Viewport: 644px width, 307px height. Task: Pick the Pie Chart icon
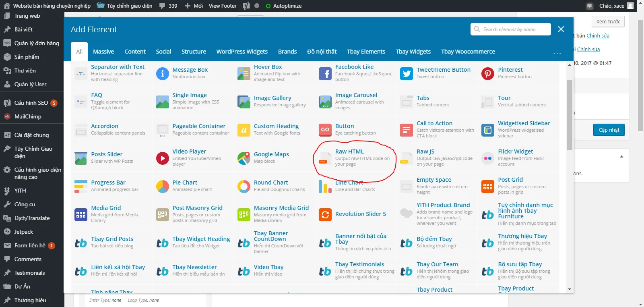[162, 187]
